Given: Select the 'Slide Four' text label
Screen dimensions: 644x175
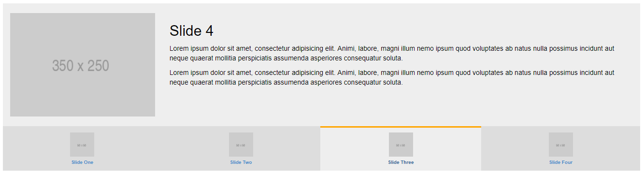Looking at the screenshot, I should pos(561,162).
